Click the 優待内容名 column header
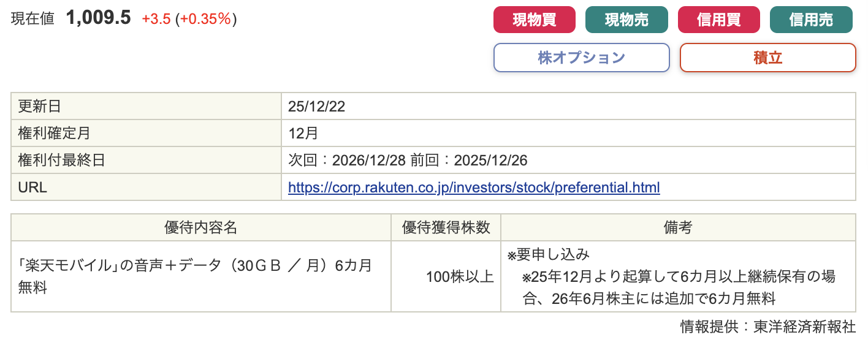Image resolution: width=868 pixels, height=337 pixels. tap(200, 227)
